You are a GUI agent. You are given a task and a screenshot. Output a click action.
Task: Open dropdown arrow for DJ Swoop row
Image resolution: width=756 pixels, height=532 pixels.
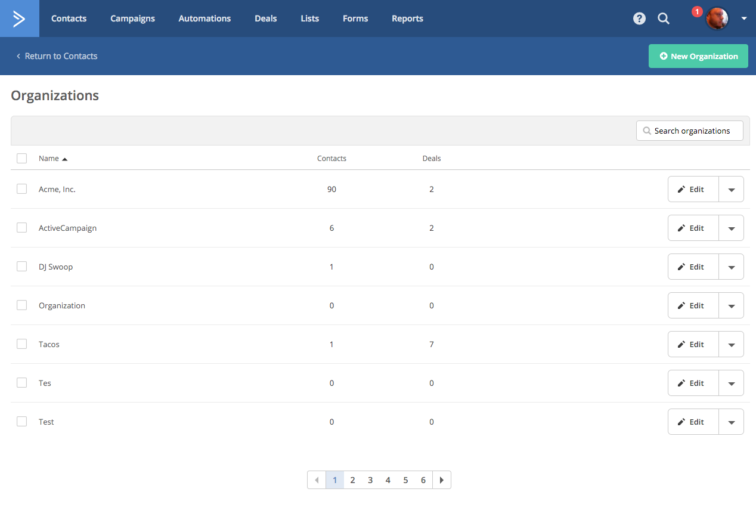tap(732, 267)
